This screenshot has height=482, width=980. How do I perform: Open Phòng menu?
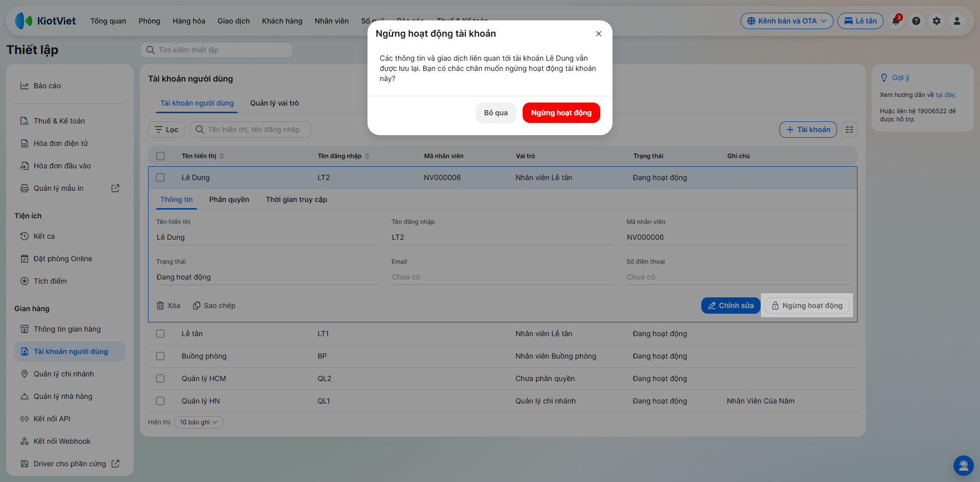[150, 21]
